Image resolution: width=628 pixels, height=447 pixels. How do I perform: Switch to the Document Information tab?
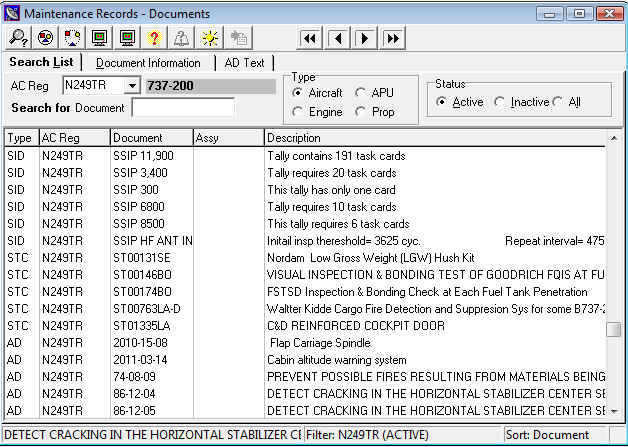148,63
